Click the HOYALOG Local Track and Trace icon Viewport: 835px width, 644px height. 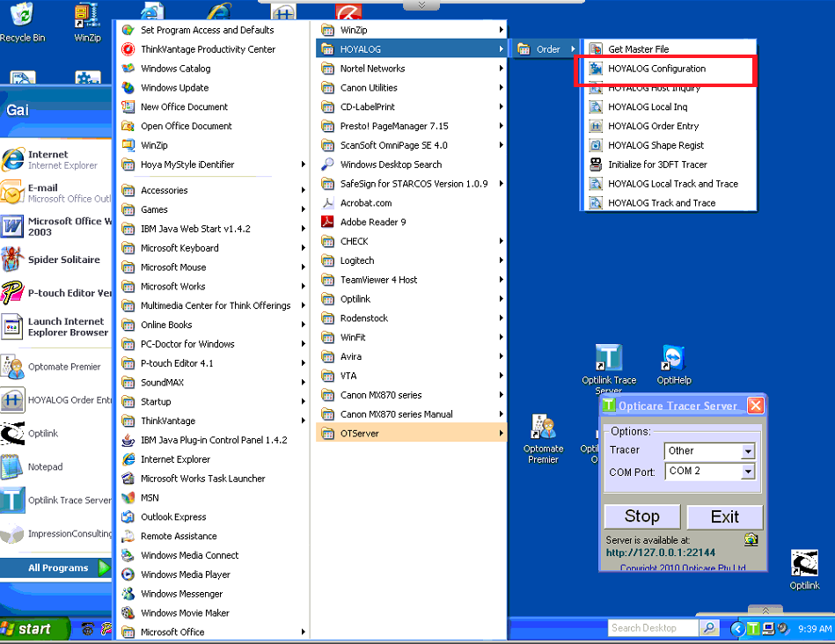(596, 184)
